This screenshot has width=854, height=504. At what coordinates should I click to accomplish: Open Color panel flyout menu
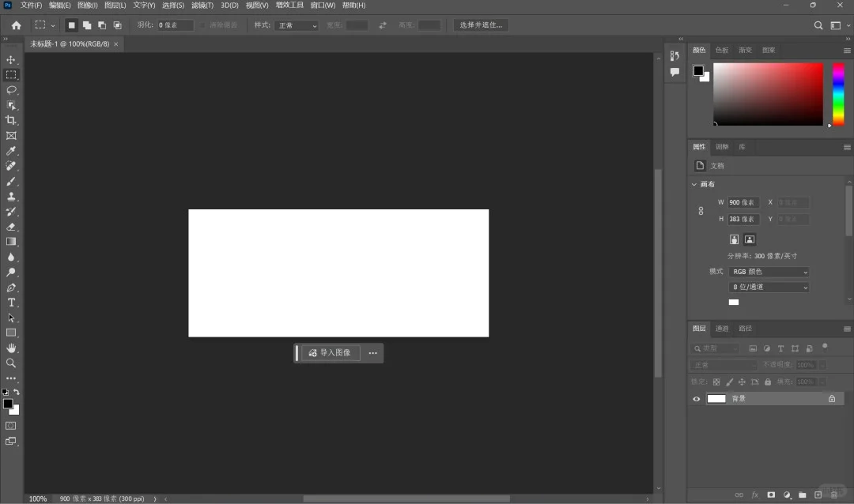847,51
